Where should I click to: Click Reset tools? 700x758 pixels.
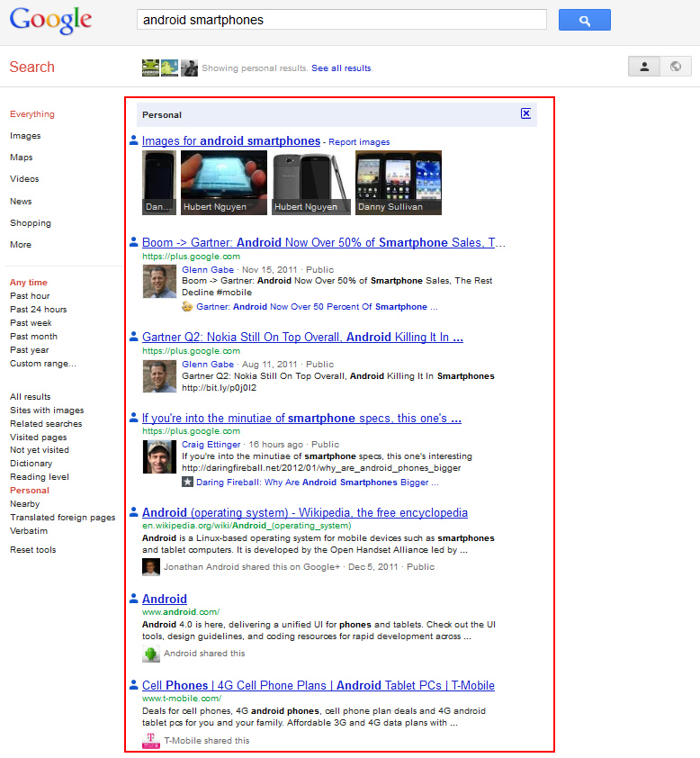pyautogui.click(x=33, y=550)
